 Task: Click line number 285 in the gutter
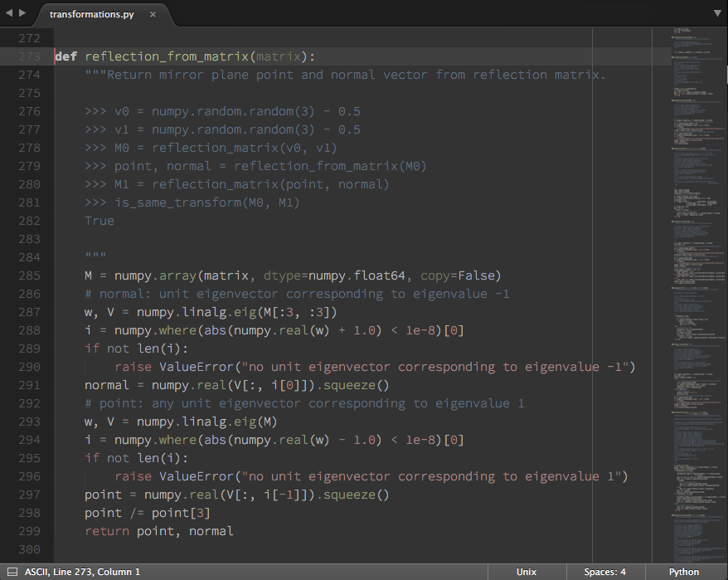(x=29, y=275)
